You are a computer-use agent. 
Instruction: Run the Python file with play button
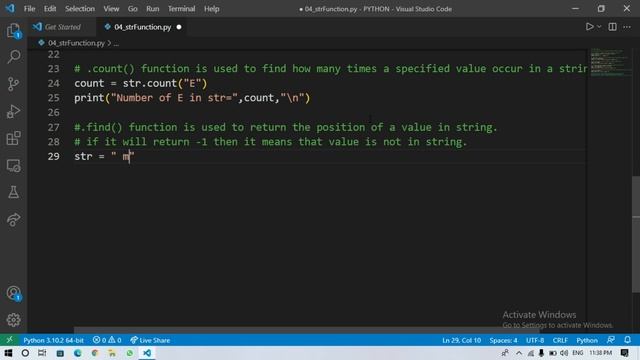589,27
